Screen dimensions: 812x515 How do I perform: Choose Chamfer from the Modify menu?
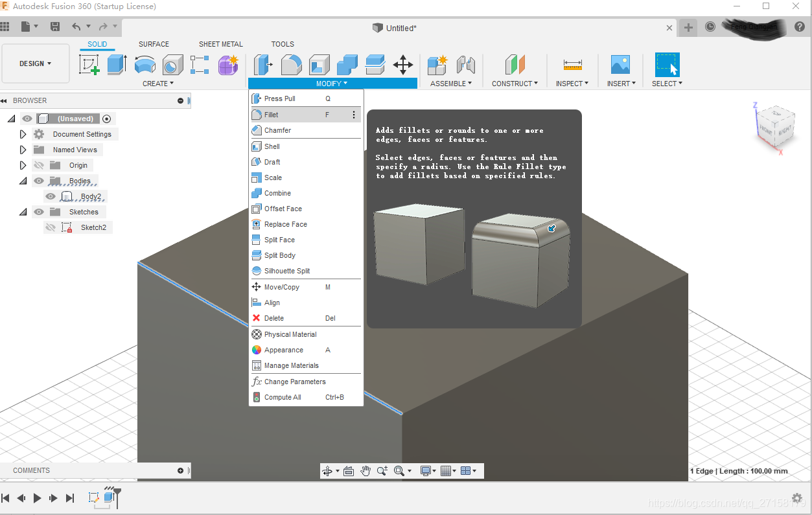[x=277, y=130]
